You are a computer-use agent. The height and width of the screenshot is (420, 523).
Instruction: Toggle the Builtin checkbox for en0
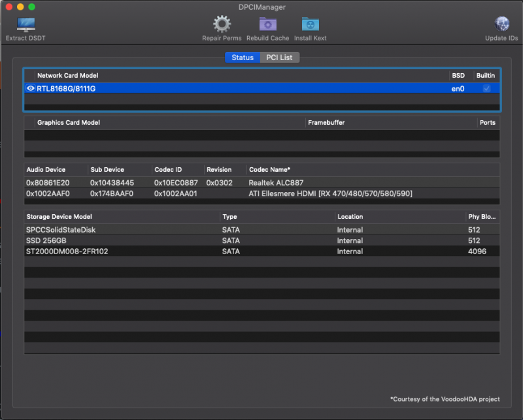coord(486,88)
